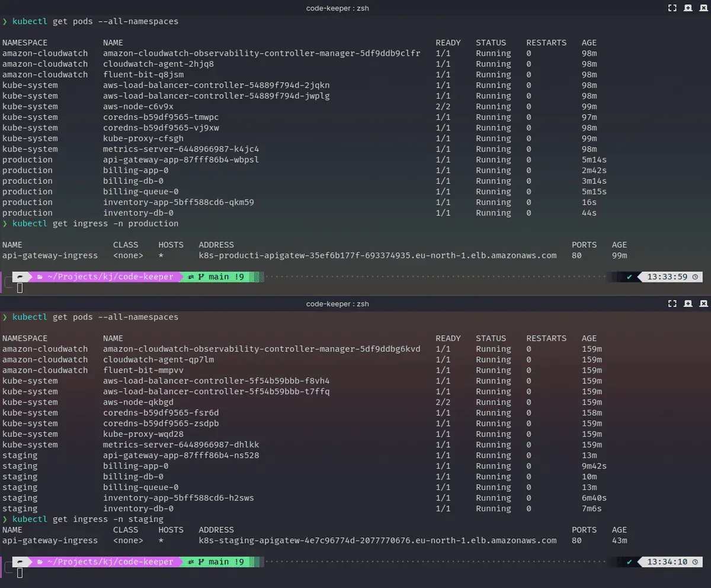Click the folder icon in the prompt path segment
The width and height of the screenshot is (711, 588).
pyautogui.click(x=39, y=277)
